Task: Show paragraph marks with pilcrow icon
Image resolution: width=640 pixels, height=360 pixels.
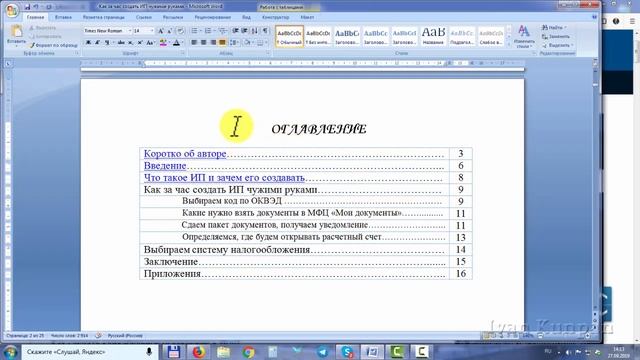Action: tap(265, 31)
